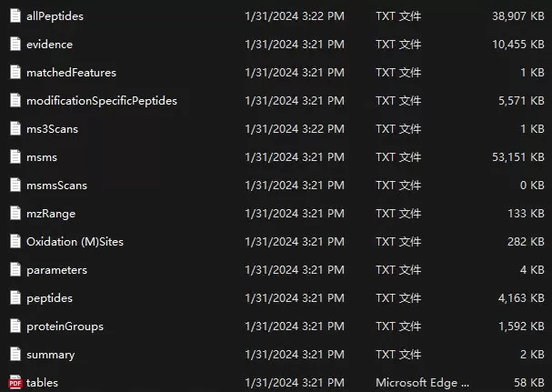This screenshot has width=552, height=392.
Task: Click the peptides file name
Action: 49,297
